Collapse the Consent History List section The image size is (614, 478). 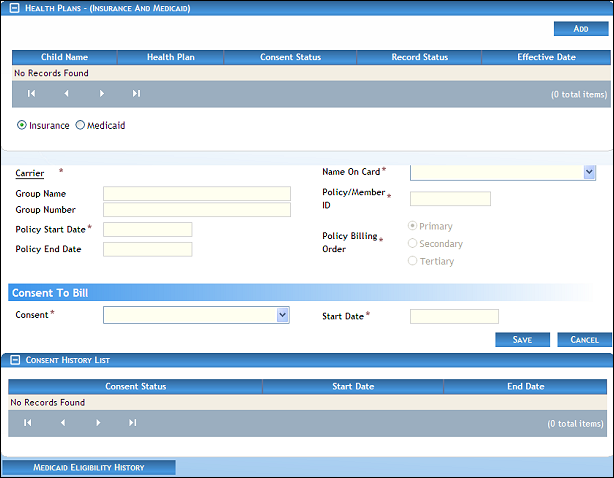(x=10, y=358)
